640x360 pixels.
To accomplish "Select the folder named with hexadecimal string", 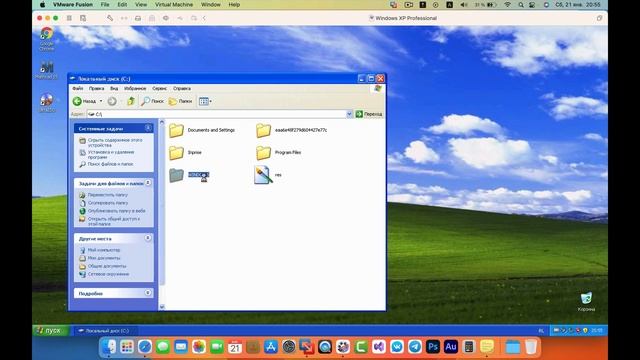I will pos(291,130).
